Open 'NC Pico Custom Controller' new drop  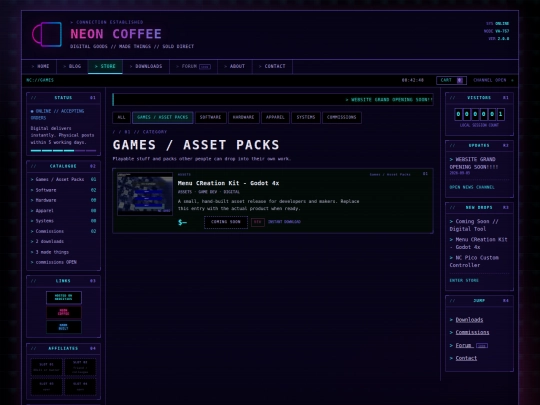474,261
